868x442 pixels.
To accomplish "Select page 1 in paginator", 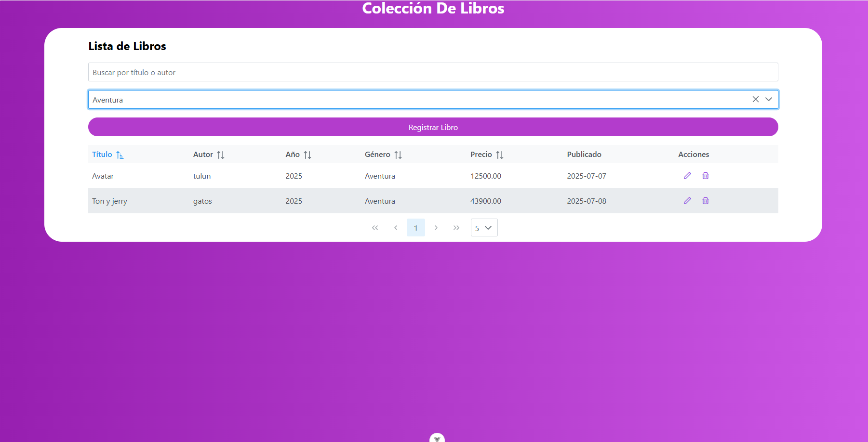I will (x=416, y=228).
